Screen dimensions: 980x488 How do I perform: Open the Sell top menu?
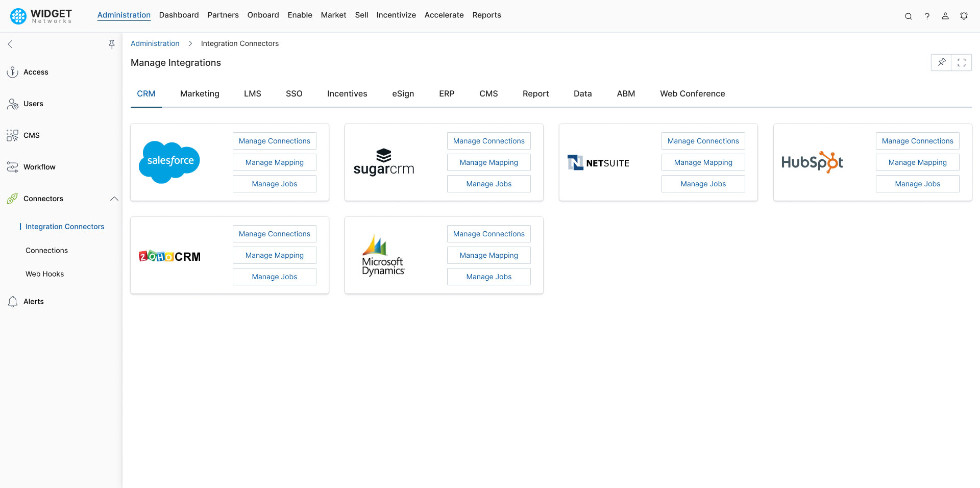coord(362,15)
